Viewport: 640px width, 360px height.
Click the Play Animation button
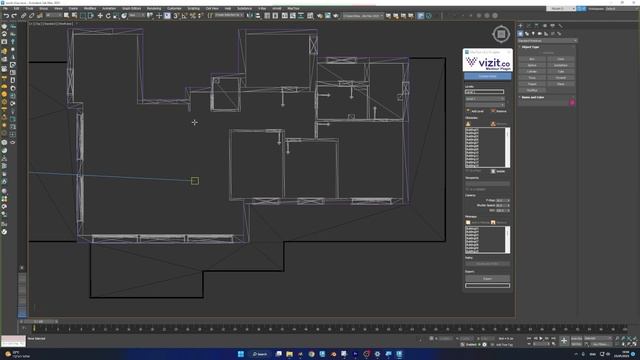[541, 338]
